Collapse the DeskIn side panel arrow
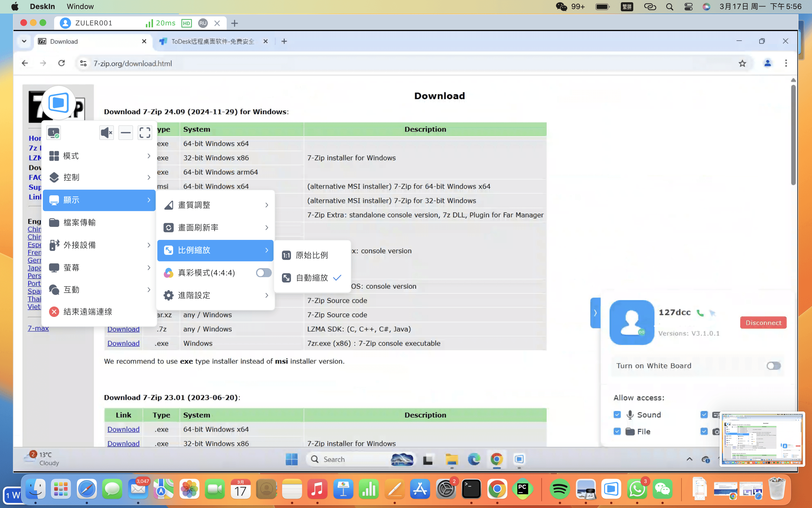The width and height of the screenshot is (812, 508). tap(595, 313)
